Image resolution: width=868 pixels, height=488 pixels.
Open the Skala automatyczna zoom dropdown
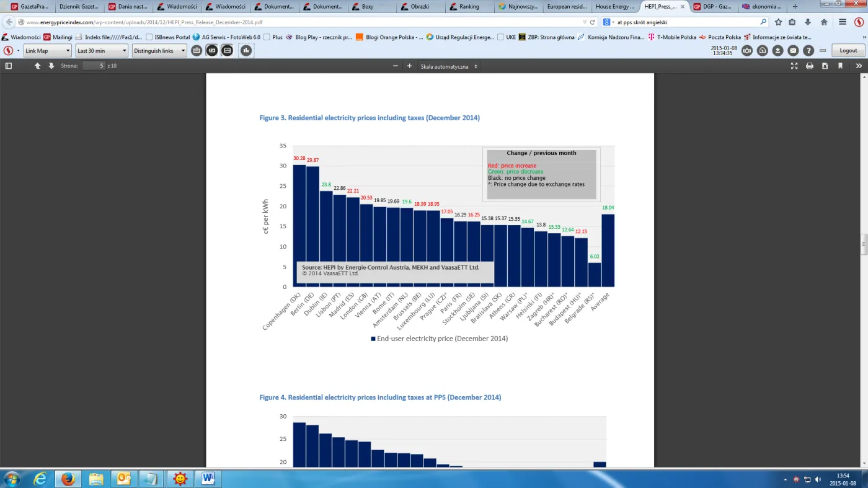(449, 66)
